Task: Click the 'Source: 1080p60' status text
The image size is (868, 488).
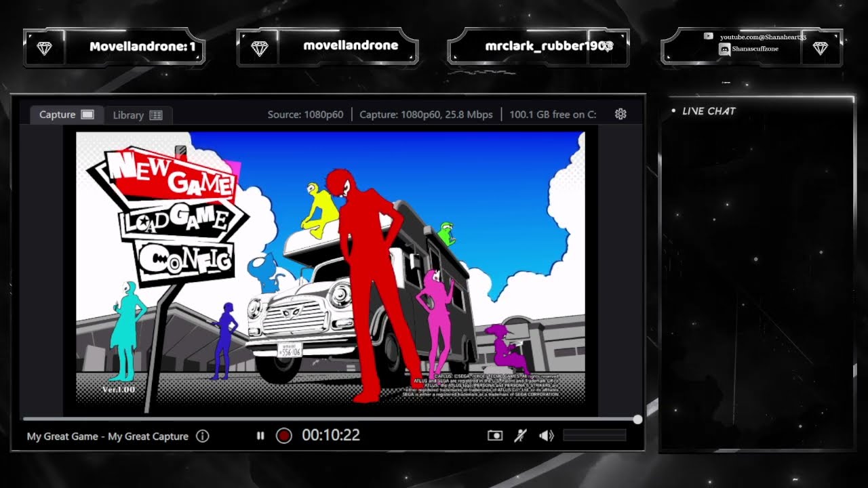Action: click(305, 115)
